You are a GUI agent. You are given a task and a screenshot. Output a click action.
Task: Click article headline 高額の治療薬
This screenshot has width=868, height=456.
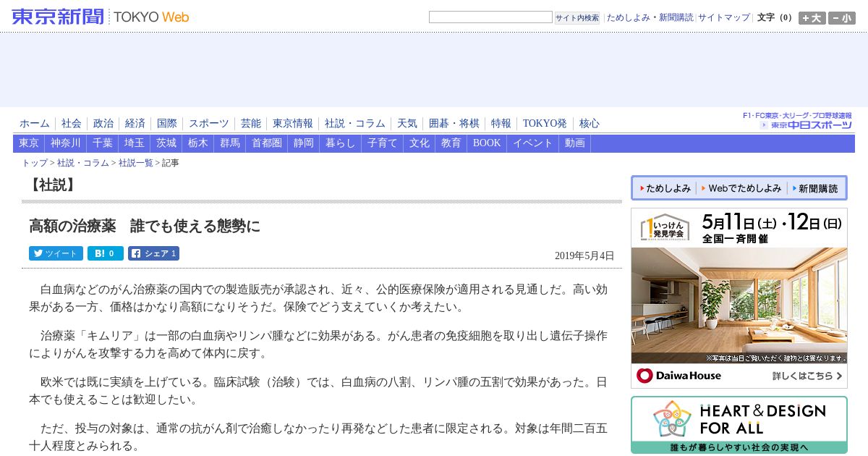click(145, 226)
